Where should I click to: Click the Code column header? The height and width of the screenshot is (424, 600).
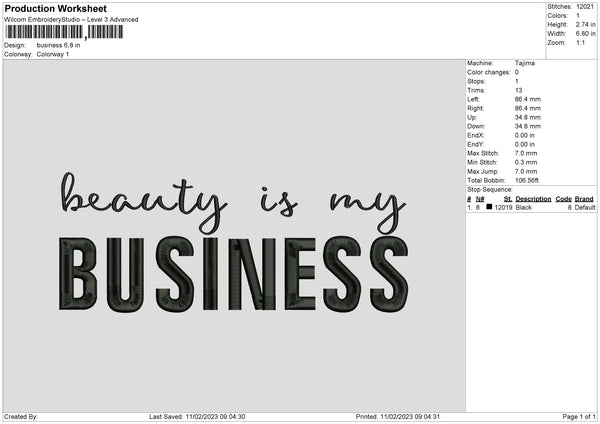point(563,199)
